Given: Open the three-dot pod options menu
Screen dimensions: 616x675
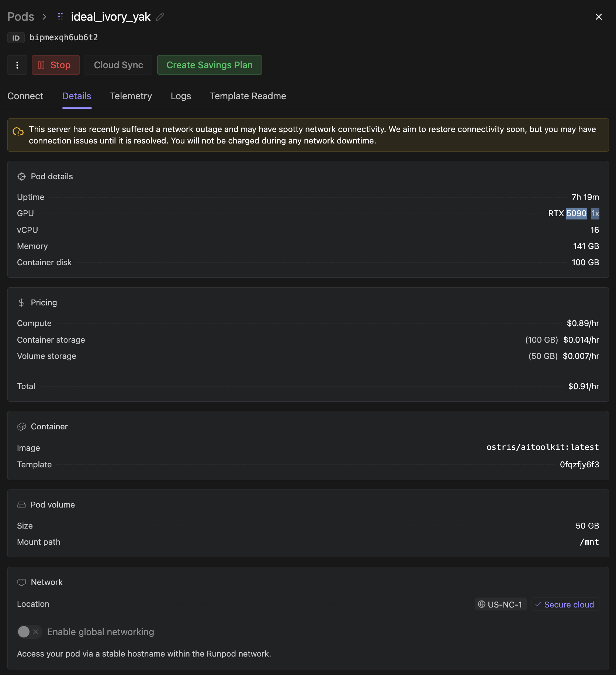Looking at the screenshot, I should (x=17, y=65).
